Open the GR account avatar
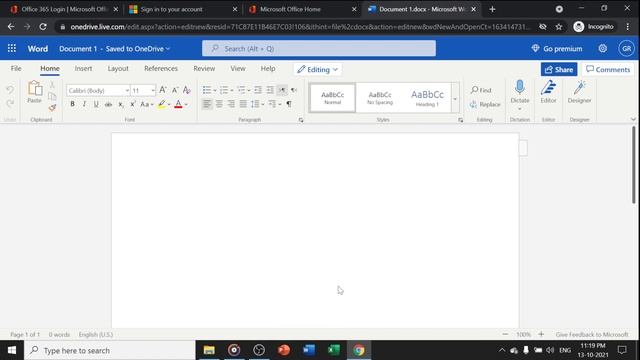Image resolution: width=640 pixels, height=360 pixels. tap(627, 49)
